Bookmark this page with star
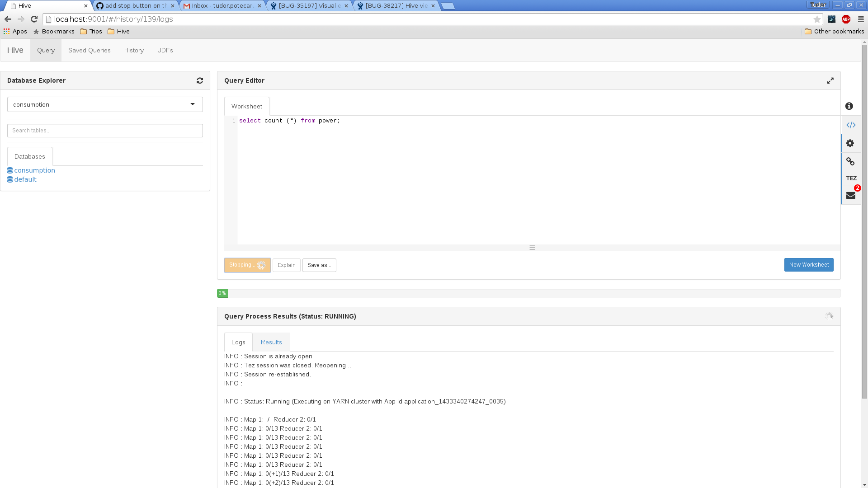Screen dimensions: 868x488 coord(816,19)
